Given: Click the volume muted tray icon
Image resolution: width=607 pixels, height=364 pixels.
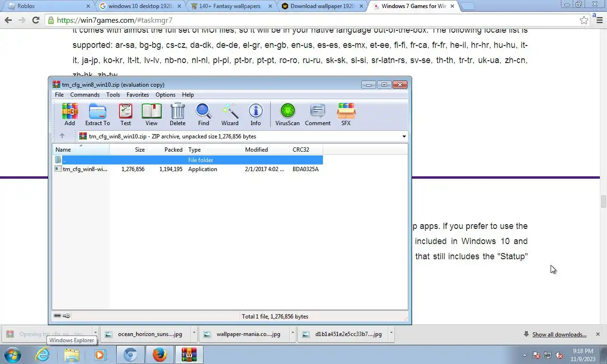Looking at the screenshot, I should pyautogui.click(x=559, y=355).
